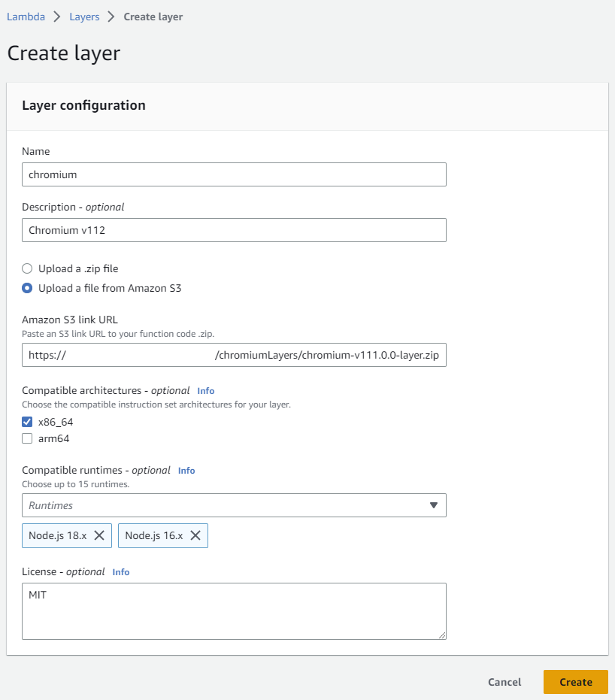Screen dimensions: 615x700
Task: Enable the arm64 architecture checkbox
Action: pyautogui.click(x=27, y=438)
